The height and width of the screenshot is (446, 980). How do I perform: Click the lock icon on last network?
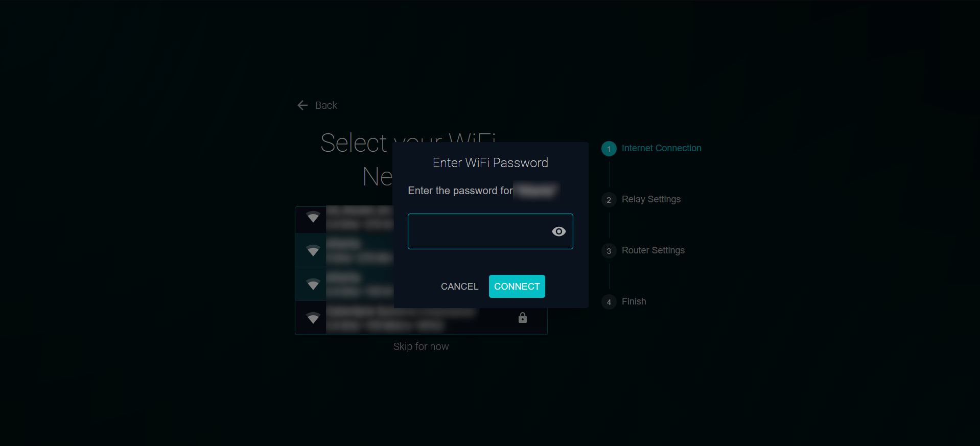[522, 318]
